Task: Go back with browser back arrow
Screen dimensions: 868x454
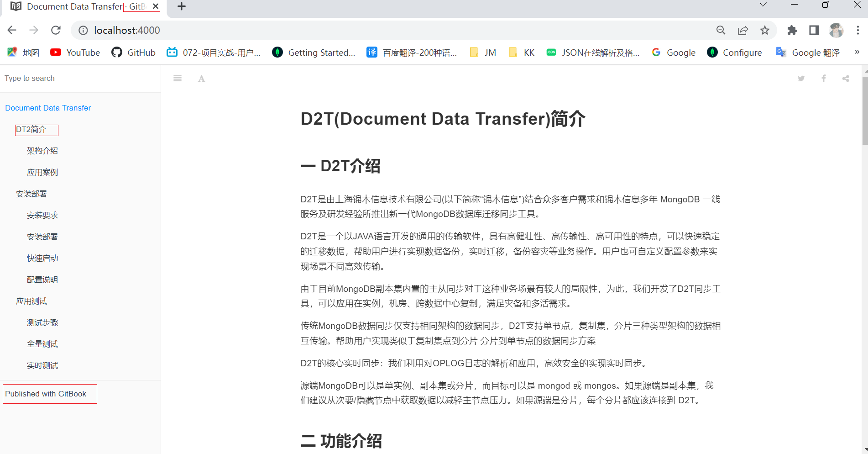Action: coord(12,30)
